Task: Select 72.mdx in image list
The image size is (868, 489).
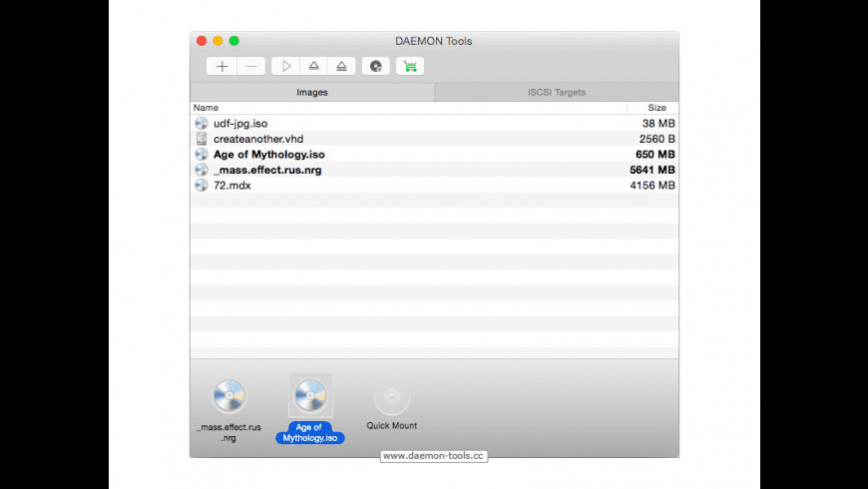Action: coord(435,185)
